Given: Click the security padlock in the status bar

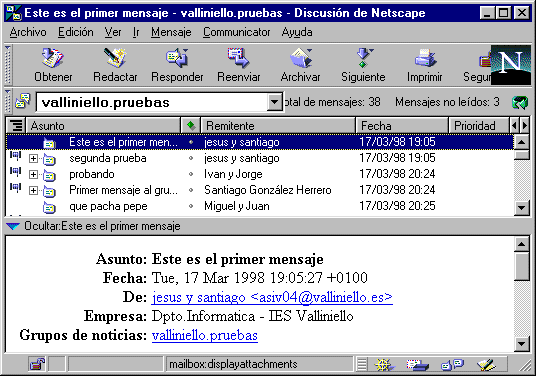Looking at the screenshot, I should [x=37, y=364].
